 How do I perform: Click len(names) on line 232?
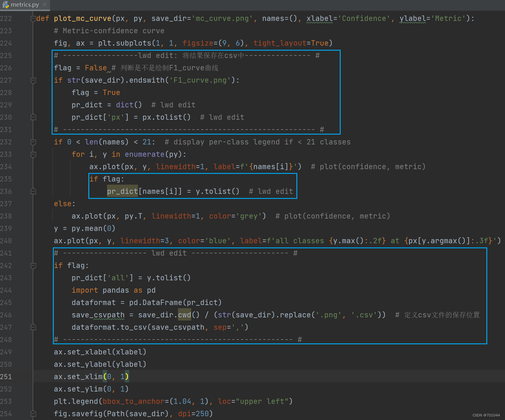point(107,142)
